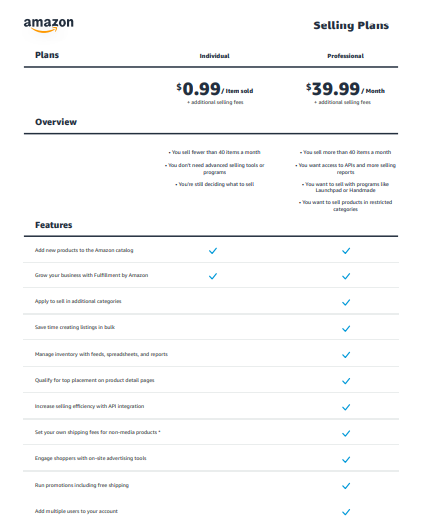Image resolution: width=426 pixels, height=532 pixels.
Task: Click checkmark for Apply to sell in additional categories
Action: pyautogui.click(x=346, y=302)
